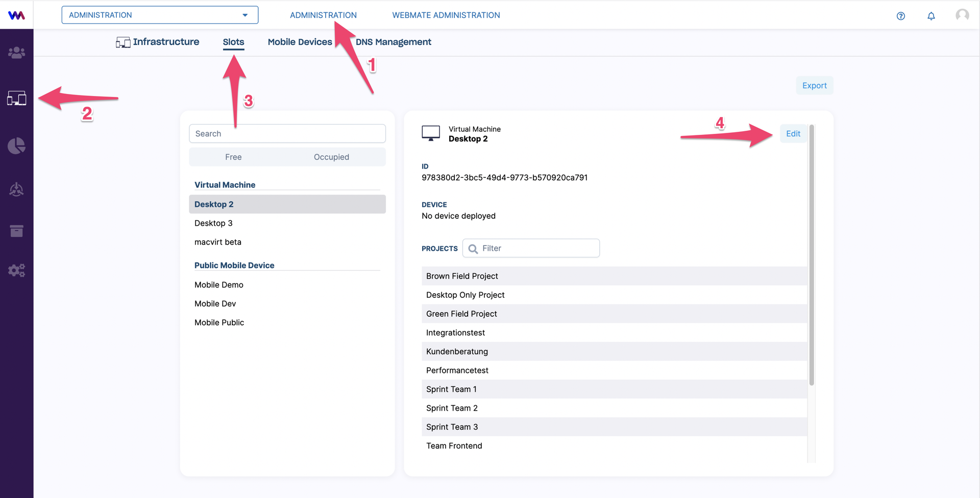
Task: Click the Sprint Team 1 row
Action: tap(615, 389)
